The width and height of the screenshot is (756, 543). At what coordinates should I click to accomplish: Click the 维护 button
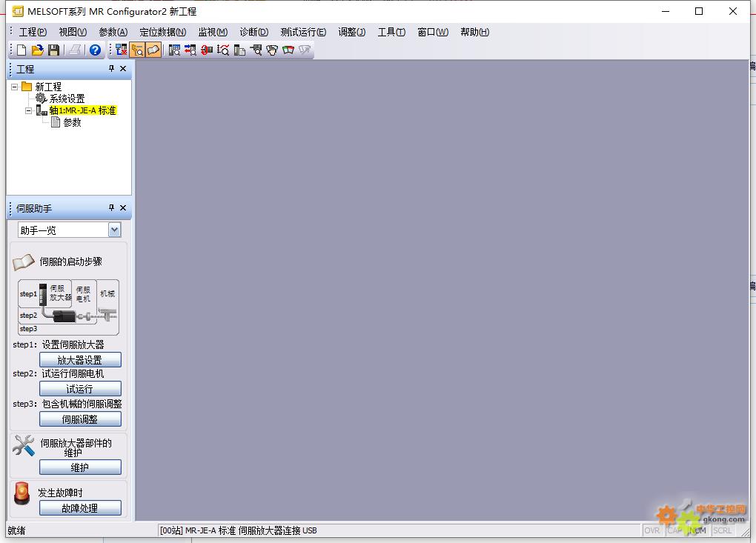[x=80, y=467]
